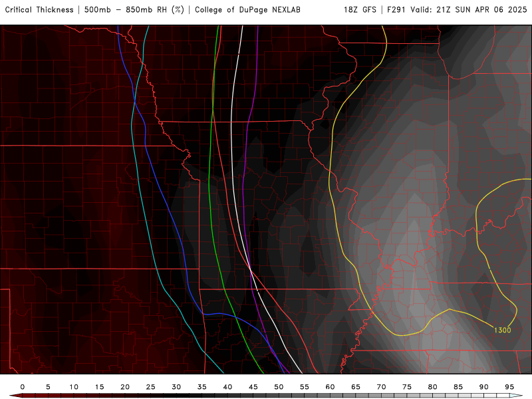Click the "35" value on the color scale

pyautogui.click(x=202, y=387)
